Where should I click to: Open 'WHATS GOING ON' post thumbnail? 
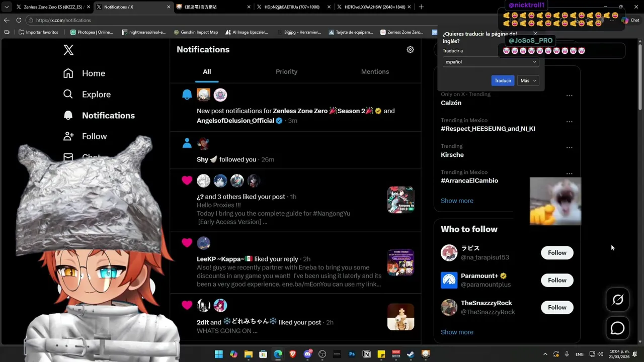400,317
